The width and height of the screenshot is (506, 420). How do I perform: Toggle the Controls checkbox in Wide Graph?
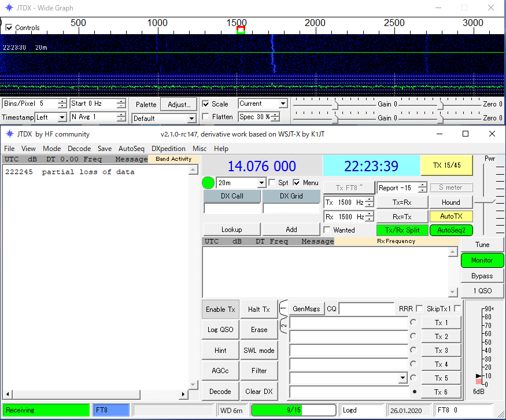[9, 28]
